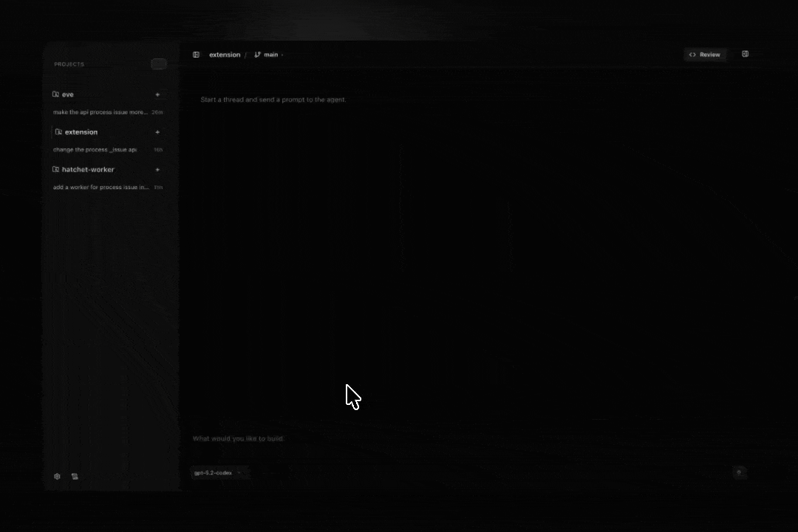This screenshot has height=532, width=798.
Task: Toggle the right side panel icon
Action: (745, 54)
